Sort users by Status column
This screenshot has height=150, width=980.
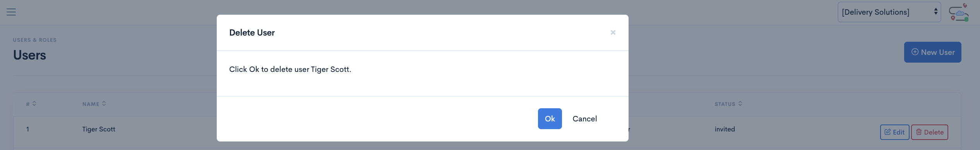pos(728,104)
